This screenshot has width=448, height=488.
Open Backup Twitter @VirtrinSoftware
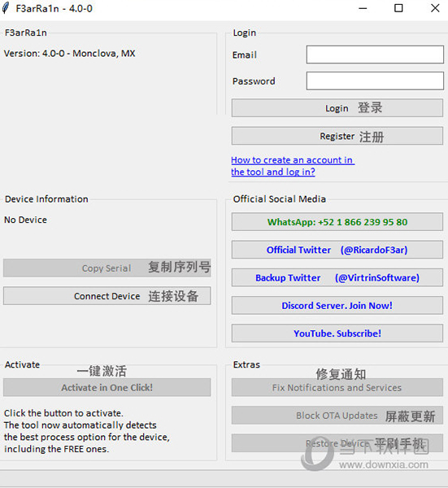pos(337,277)
